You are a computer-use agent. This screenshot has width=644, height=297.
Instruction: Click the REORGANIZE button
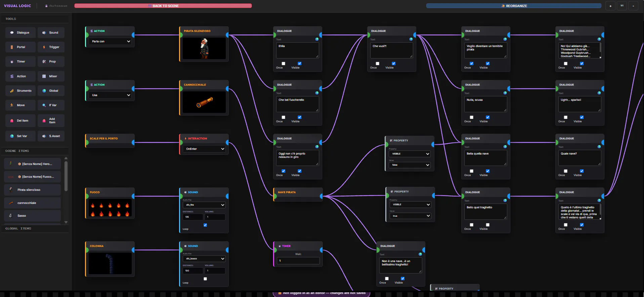[x=514, y=6]
